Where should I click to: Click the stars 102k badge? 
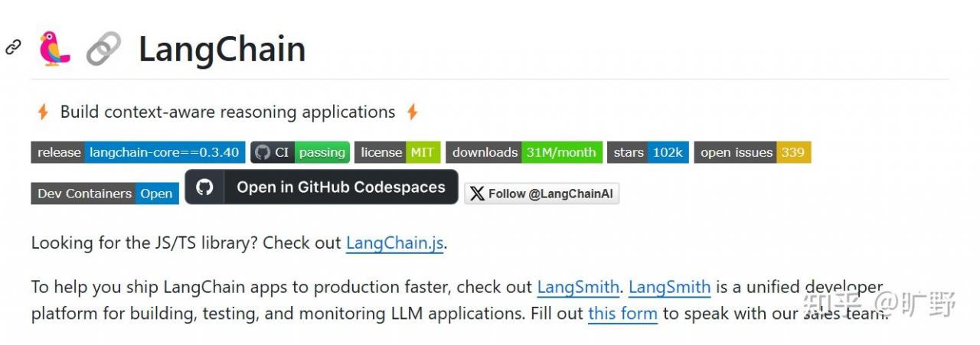(648, 152)
